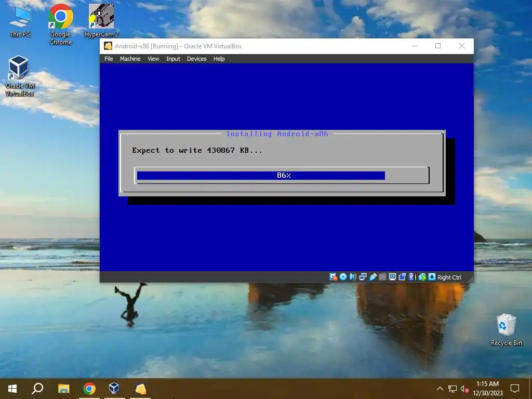Select the Recycle Bin desktop icon
532x399 pixels.
[x=506, y=330]
